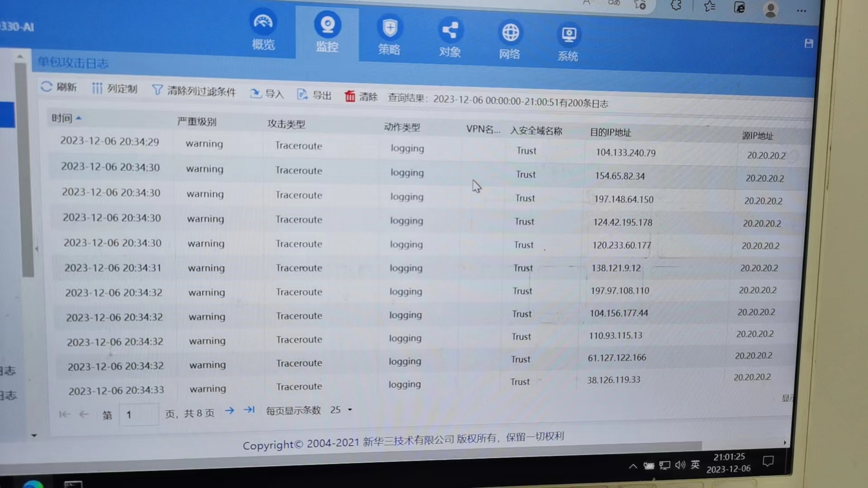Click the 刷新 refresh icon
Screen dimensions: 868x488
47,86
